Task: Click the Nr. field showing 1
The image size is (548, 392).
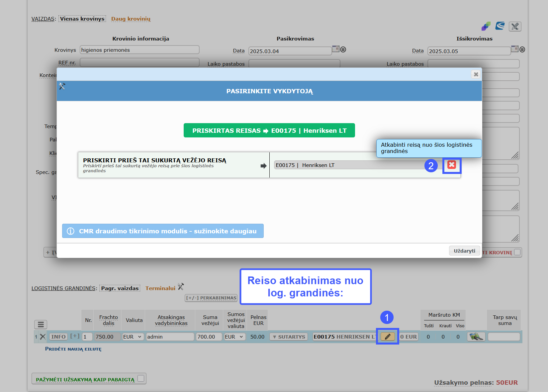Action: (87, 337)
